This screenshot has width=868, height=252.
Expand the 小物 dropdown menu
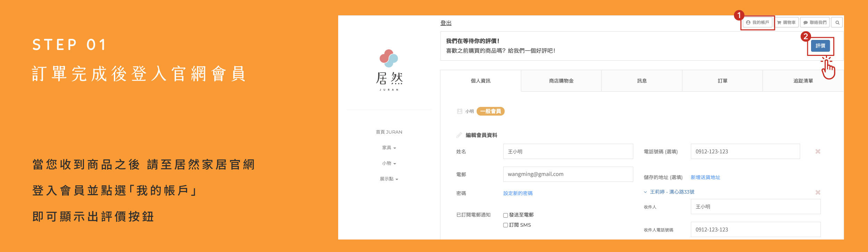tap(389, 163)
